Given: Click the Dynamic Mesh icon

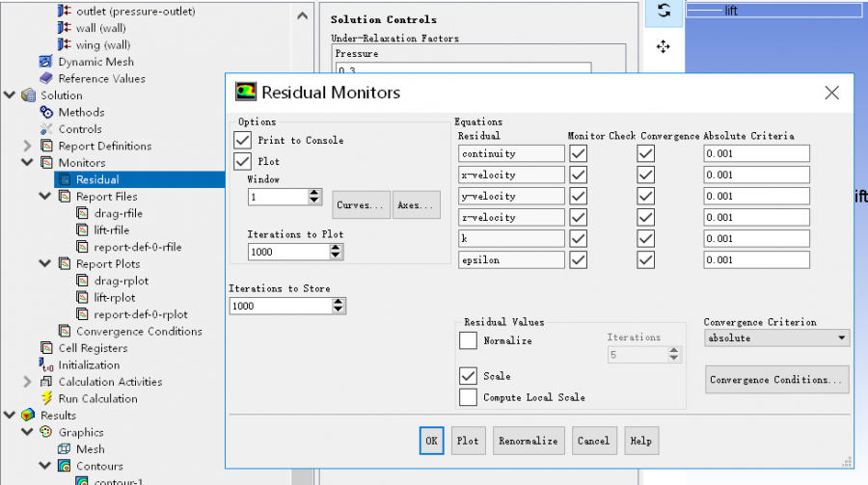Looking at the screenshot, I should tap(46, 62).
